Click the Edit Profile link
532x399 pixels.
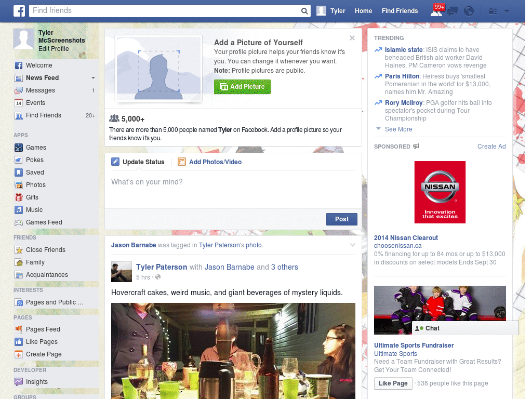click(x=54, y=49)
